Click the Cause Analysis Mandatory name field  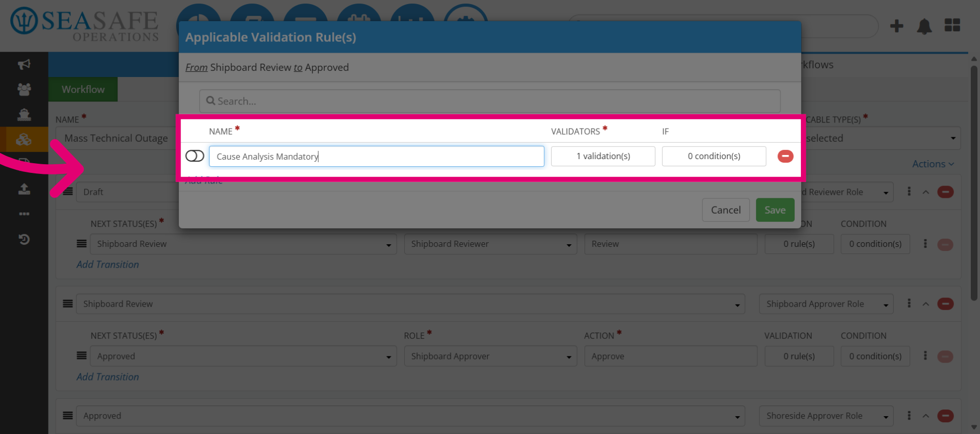coord(376,156)
